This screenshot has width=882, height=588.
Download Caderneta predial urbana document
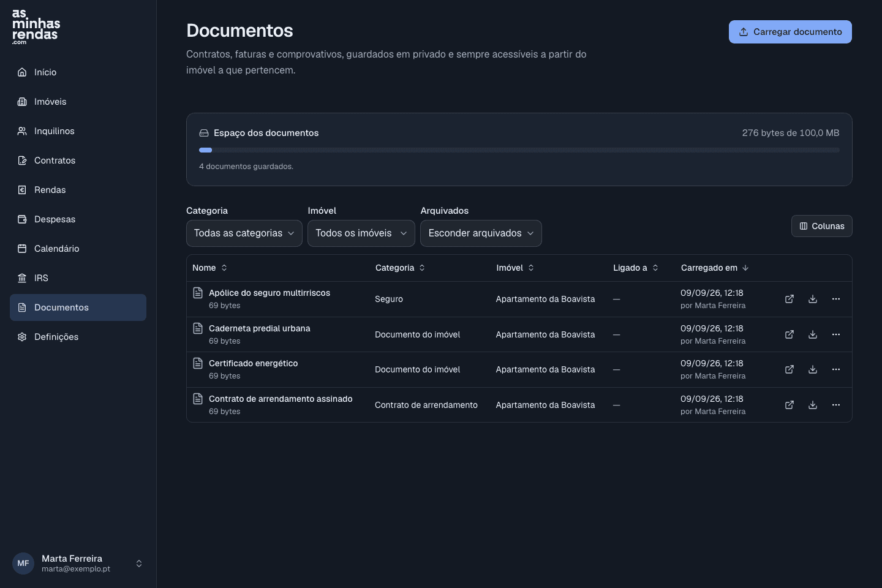[x=813, y=334]
